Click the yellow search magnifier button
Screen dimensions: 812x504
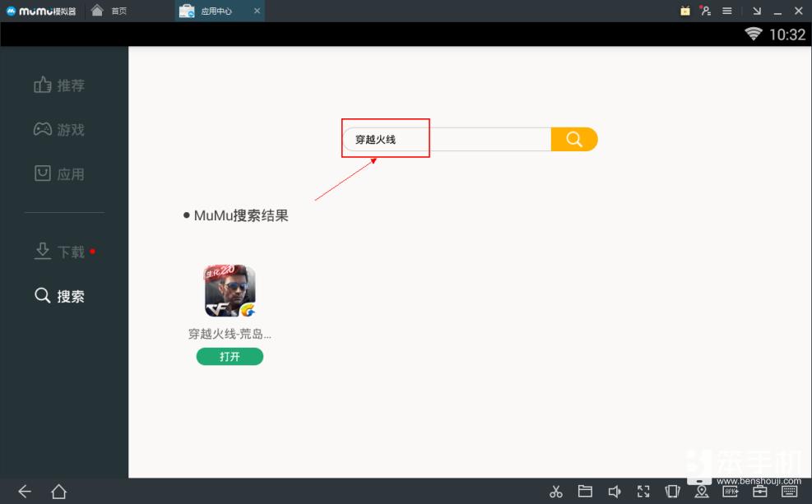pos(573,139)
